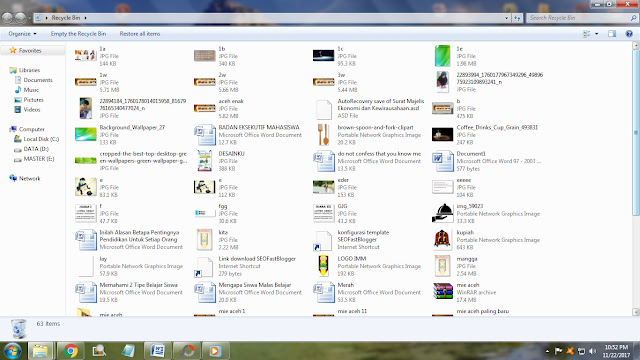Select the mie aceh WinRAR archive
640x360 pixels.
coord(464,292)
